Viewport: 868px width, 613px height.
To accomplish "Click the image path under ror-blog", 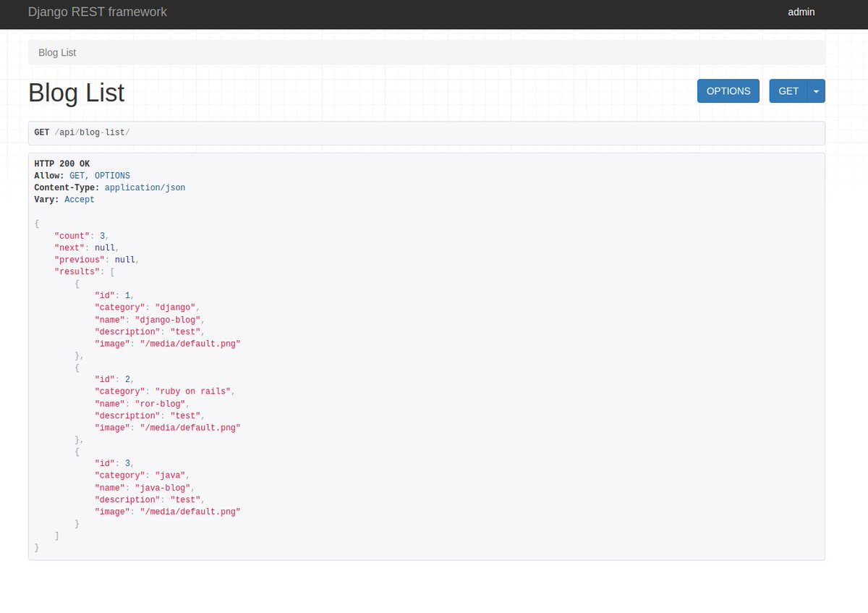I will click(190, 428).
